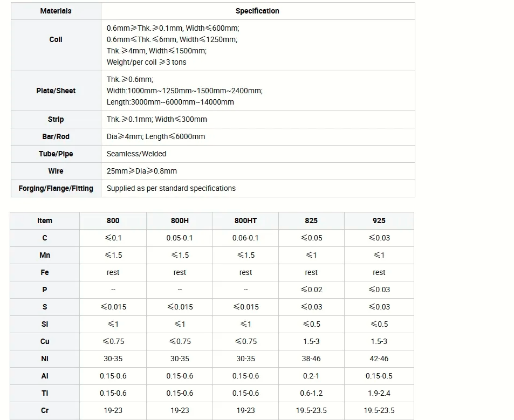
Task: Select the Plate/Sheet row label
Action: [x=56, y=91]
